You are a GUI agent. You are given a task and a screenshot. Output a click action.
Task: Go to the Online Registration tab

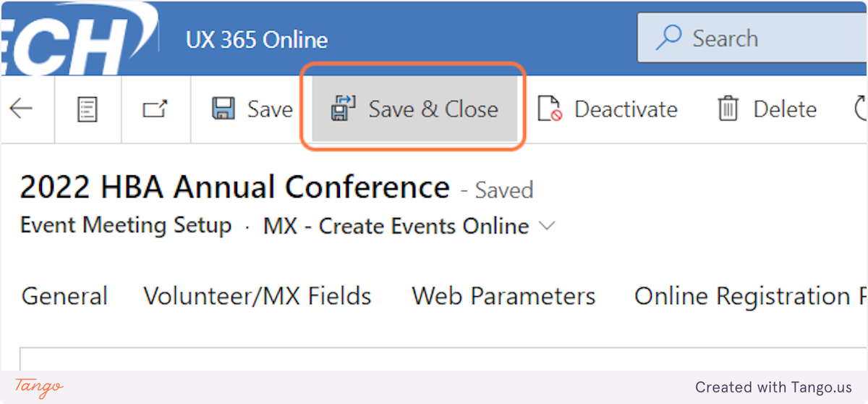(x=745, y=296)
